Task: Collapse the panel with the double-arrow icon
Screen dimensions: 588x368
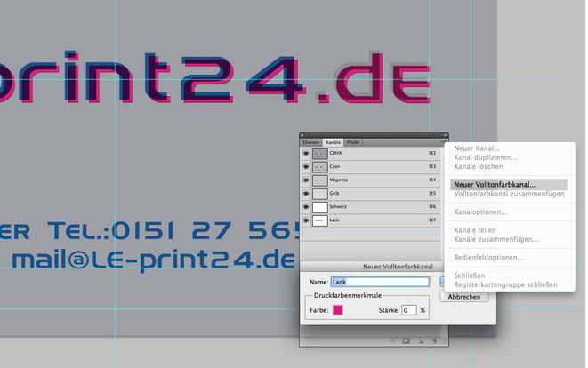Action: (x=445, y=135)
